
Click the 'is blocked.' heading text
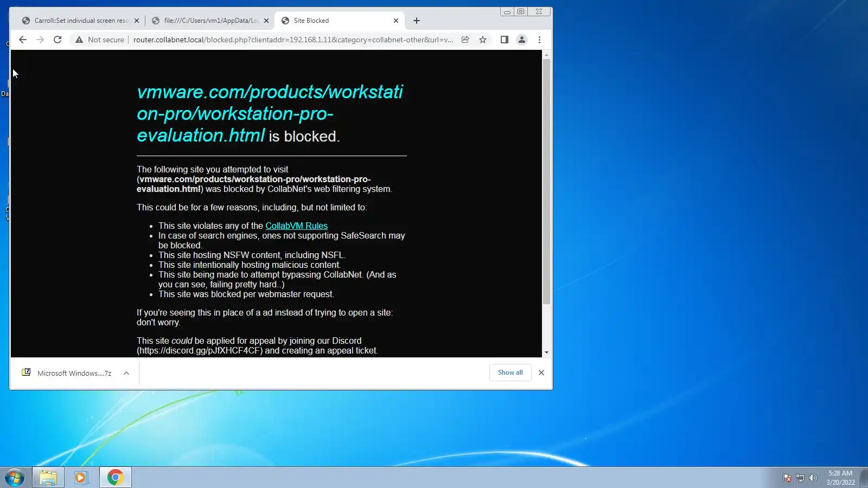tap(304, 137)
